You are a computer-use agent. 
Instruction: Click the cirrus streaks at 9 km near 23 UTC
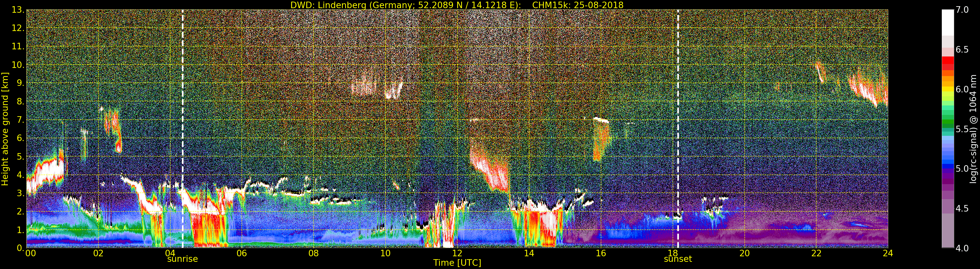(x=867, y=88)
